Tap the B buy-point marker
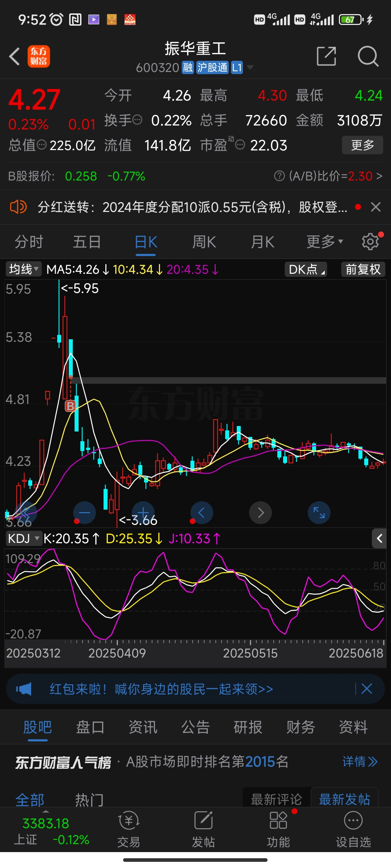 pos(70,406)
